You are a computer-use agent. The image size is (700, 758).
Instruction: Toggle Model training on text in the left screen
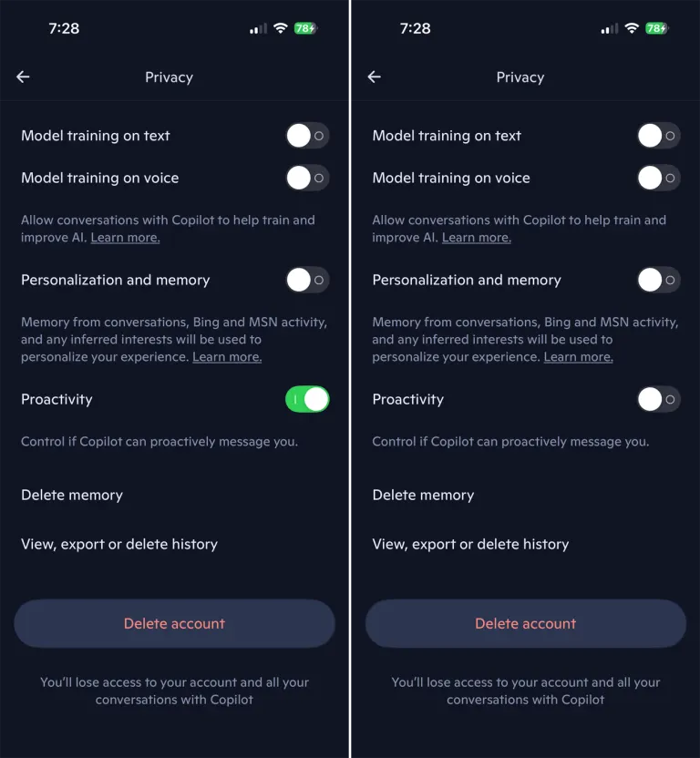click(x=307, y=136)
